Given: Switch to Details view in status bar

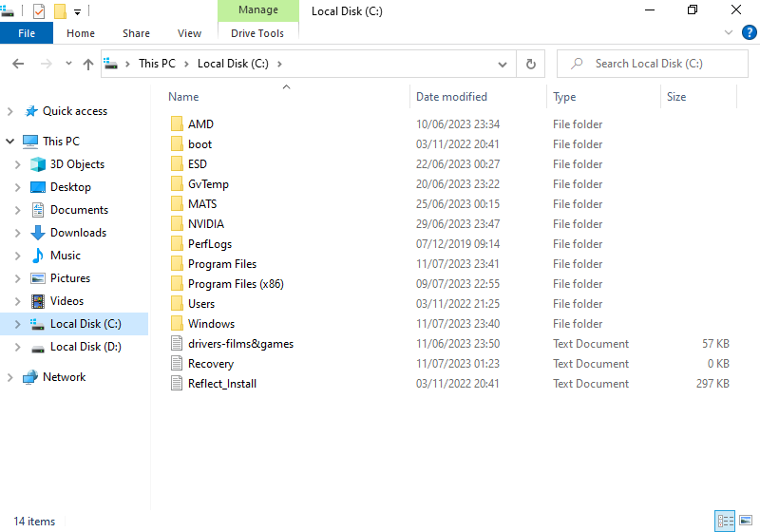Looking at the screenshot, I should coord(725,521).
